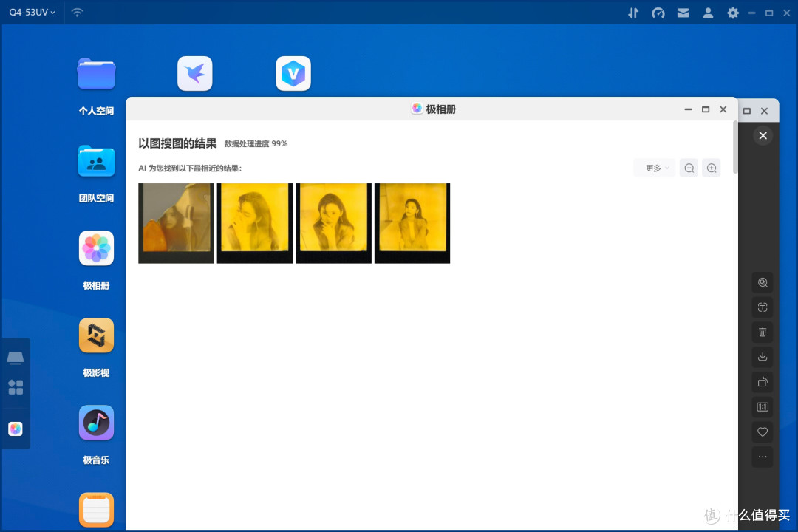Screen dimensions: 798x532
Task: Open the three-dots more options in viewer
Action: 763,457
